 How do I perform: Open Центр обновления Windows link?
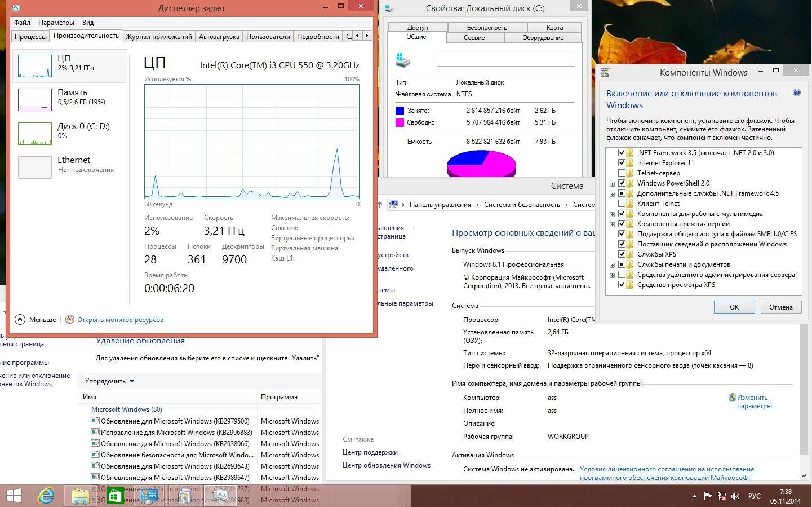(x=387, y=465)
